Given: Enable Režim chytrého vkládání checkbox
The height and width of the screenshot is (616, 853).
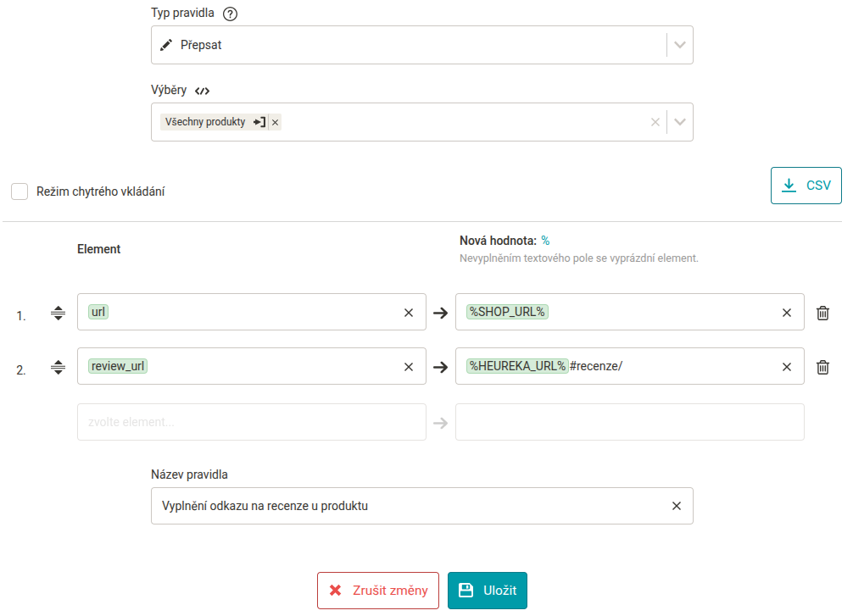Looking at the screenshot, I should pyautogui.click(x=20, y=191).
